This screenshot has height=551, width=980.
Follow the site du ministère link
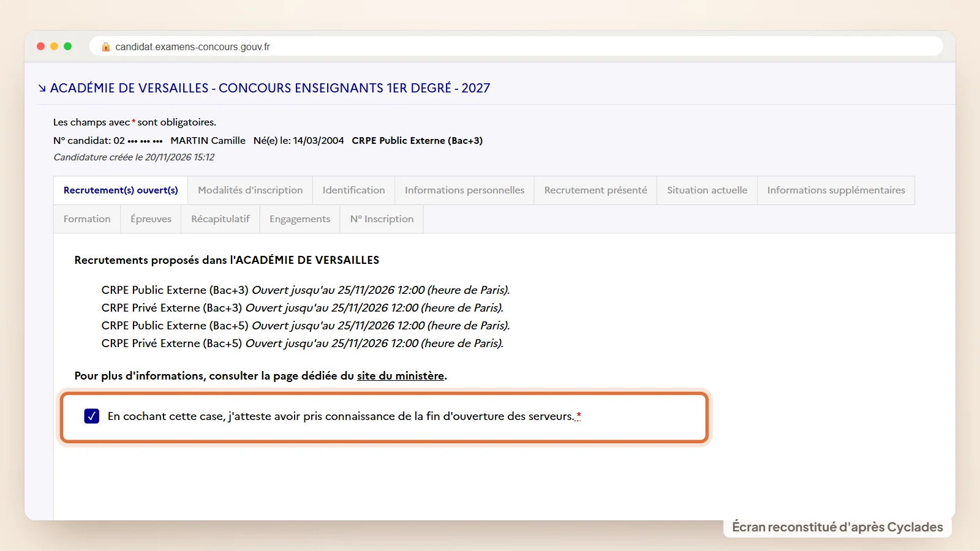click(401, 376)
